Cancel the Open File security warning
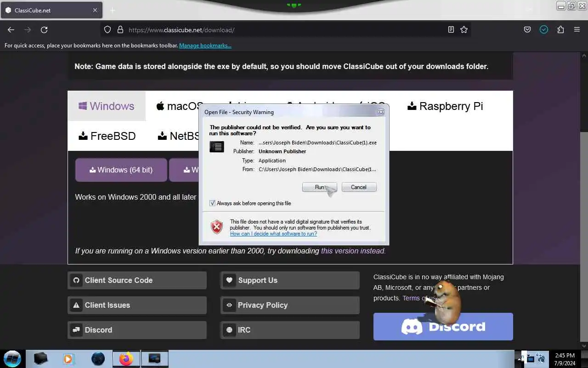 [x=359, y=187]
